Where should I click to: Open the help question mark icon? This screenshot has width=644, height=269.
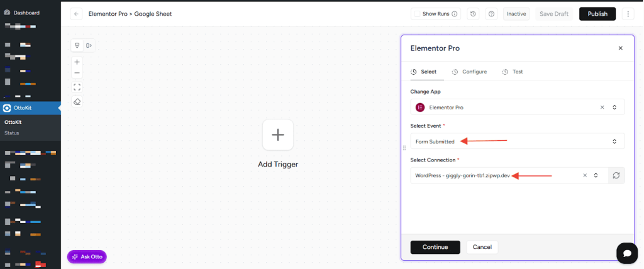491,14
